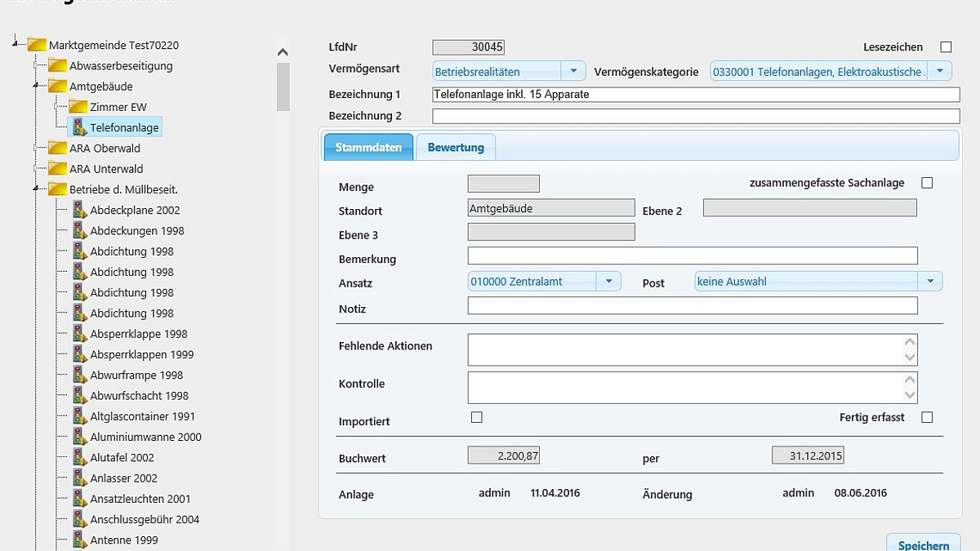Click the tree panel scrollbar thumb
Image resolution: width=980 pixels, height=551 pixels.
283,85
